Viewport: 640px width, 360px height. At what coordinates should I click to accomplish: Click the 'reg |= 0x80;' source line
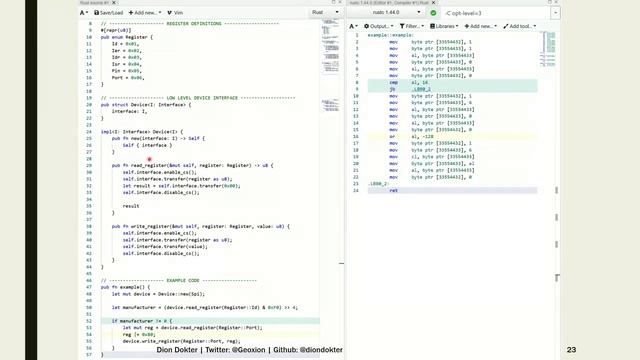pyautogui.click(x=139, y=334)
